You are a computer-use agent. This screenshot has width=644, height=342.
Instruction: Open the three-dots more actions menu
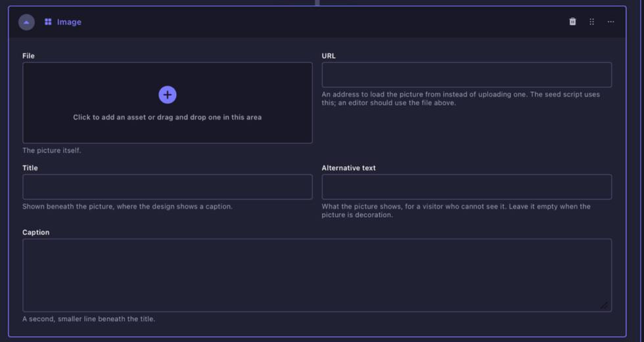pyautogui.click(x=610, y=22)
